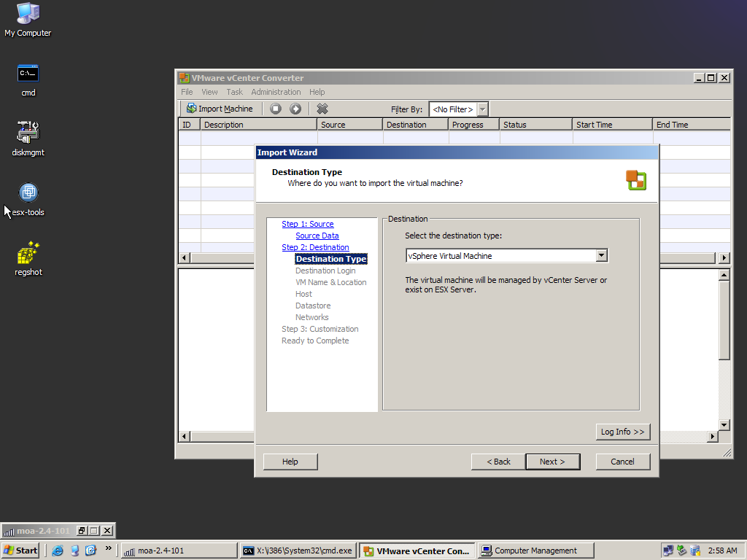Image resolution: width=747 pixels, height=560 pixels.
Task: Expand the quick launch chevron
Action: (108, 548)
